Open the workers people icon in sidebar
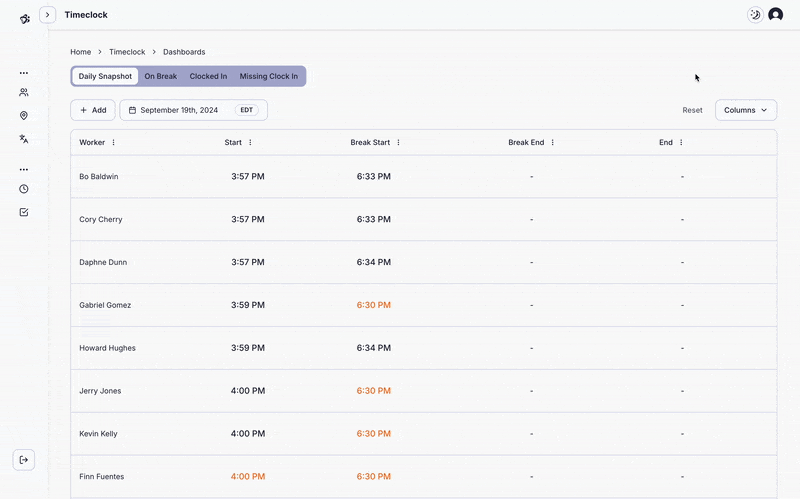Viewport: 800px width, 499px height. (x=24, y=92)
